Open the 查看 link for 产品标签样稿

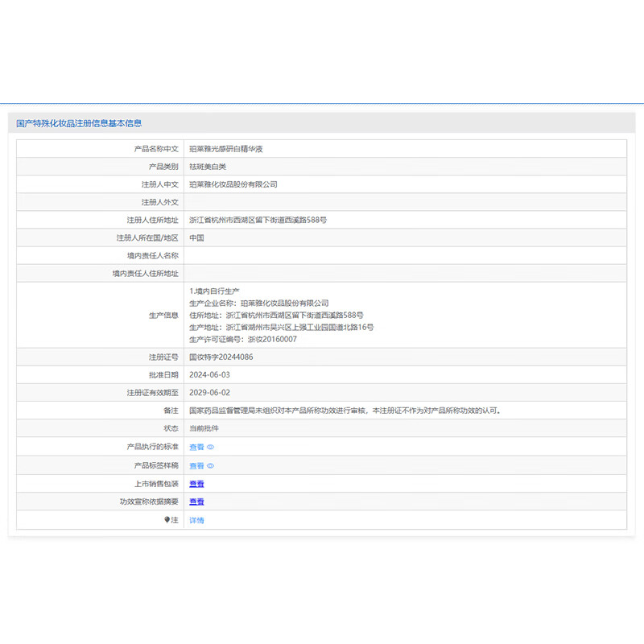pos(196,466)
